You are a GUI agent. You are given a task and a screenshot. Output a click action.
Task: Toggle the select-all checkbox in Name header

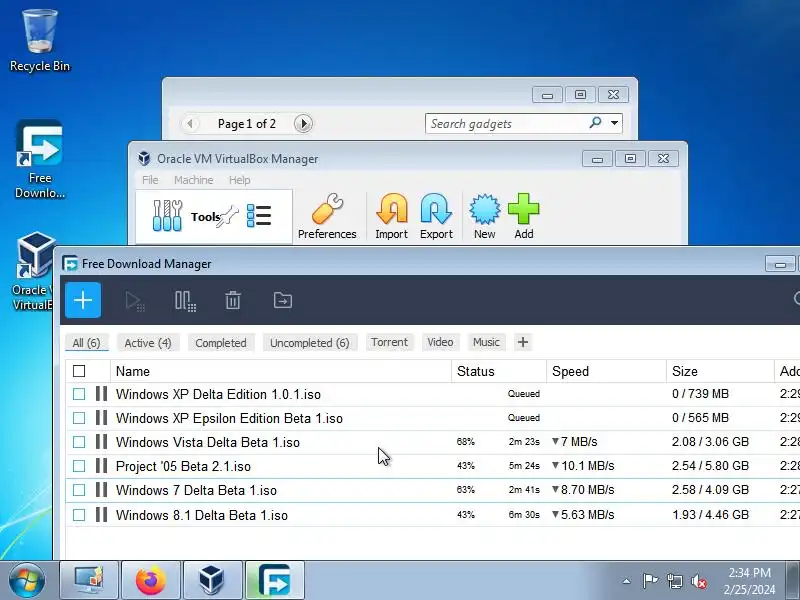point(79,371)
